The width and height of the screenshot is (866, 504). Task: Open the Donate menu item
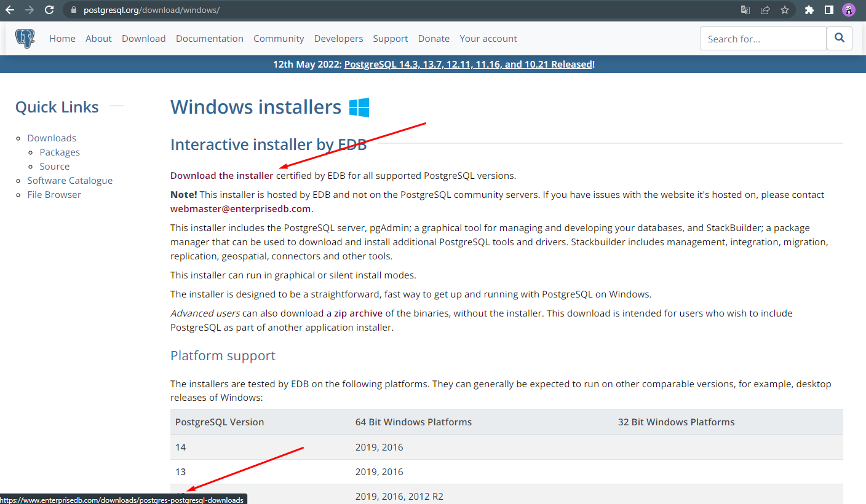(x=434, y=38)
